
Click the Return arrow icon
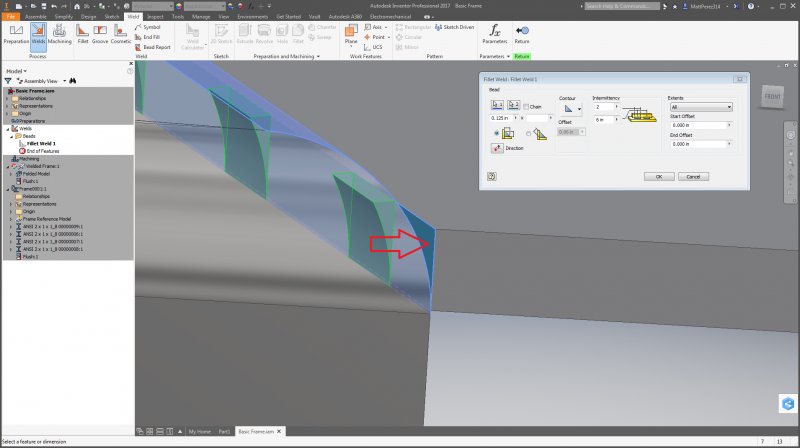[522, 32]
